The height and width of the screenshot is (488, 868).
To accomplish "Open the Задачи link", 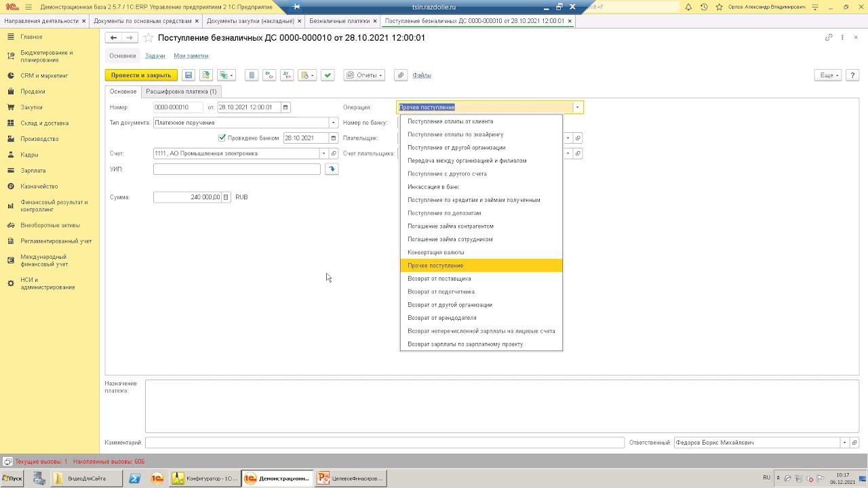I will coord(155,56).
